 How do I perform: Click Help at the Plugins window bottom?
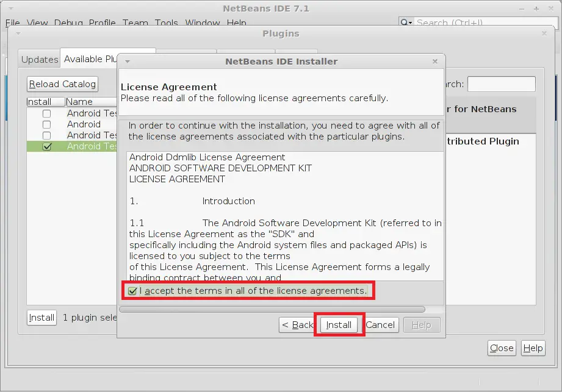click(x=533, y=348)
